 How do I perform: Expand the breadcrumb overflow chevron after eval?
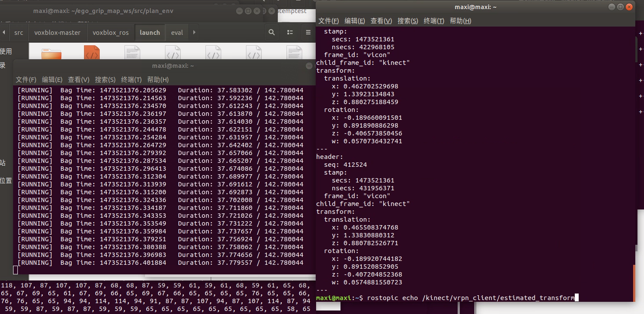(195, 32)
